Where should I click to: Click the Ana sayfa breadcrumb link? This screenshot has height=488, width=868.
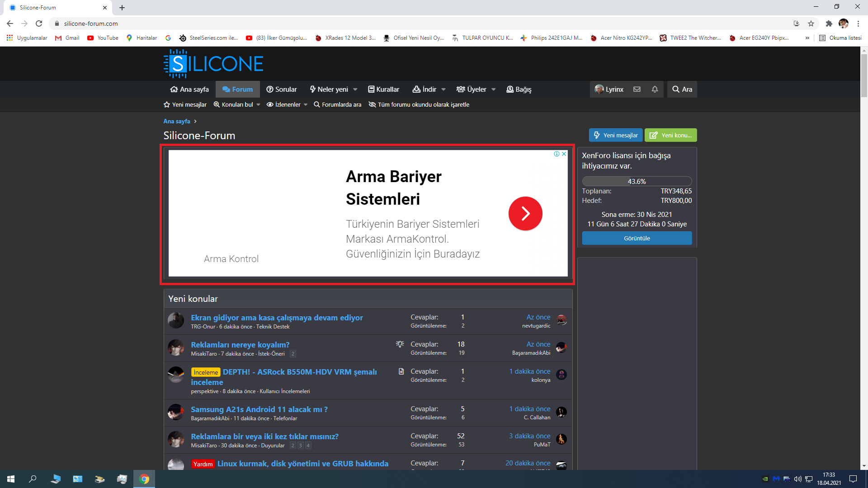point(177,121)
